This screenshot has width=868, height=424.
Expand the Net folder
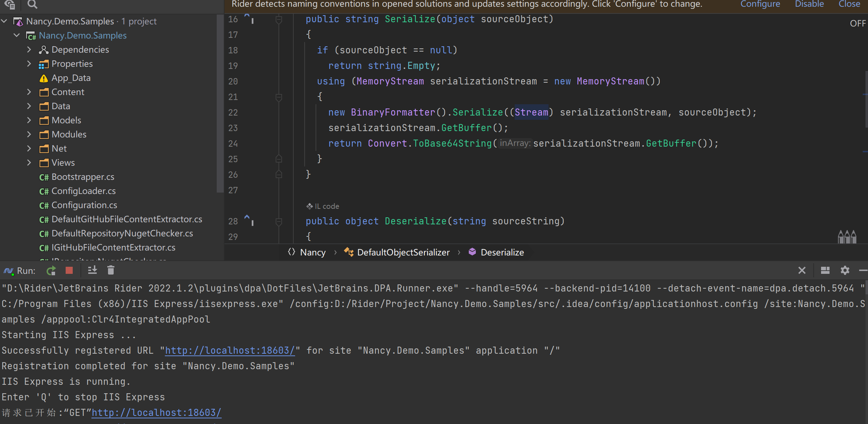29,148
